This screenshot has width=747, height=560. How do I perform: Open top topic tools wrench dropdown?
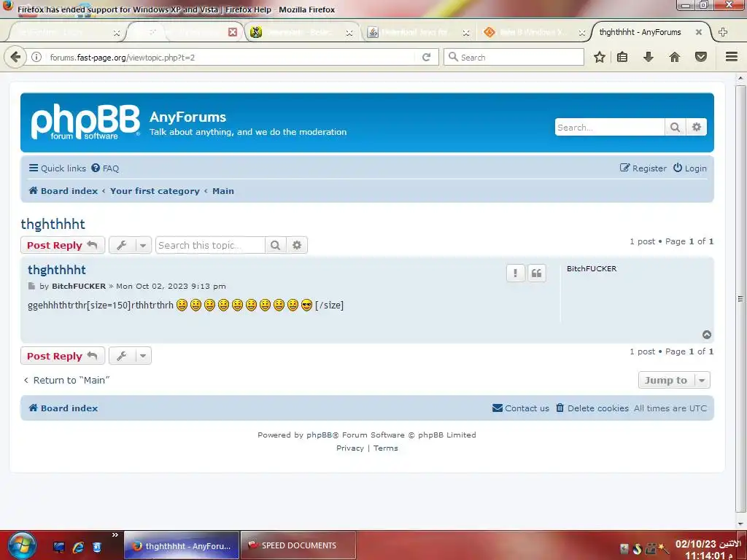[x=130, y=245]
